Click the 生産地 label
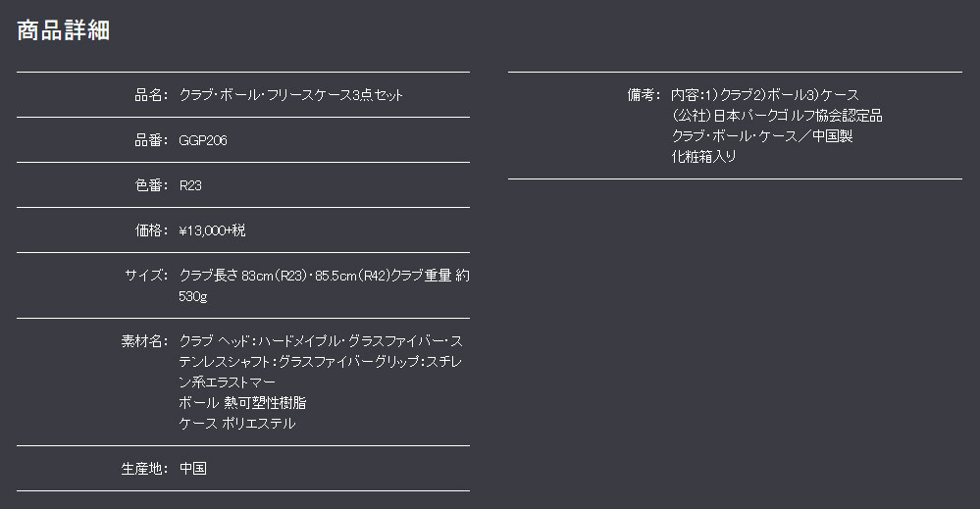Image resolution: width=980 pixels, height=509 pixels. tap(144, 469)
